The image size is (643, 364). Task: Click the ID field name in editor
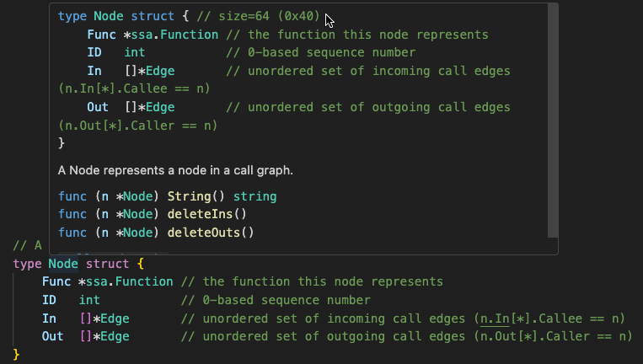[x=49, y=300]
